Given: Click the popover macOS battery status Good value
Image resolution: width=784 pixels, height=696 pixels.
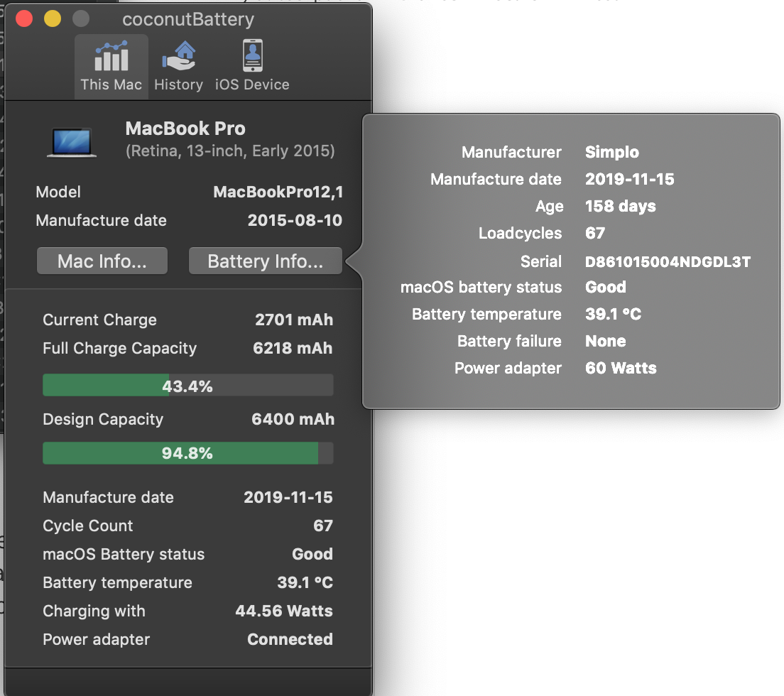Looking at the screenshot, I should click(606, 287).
